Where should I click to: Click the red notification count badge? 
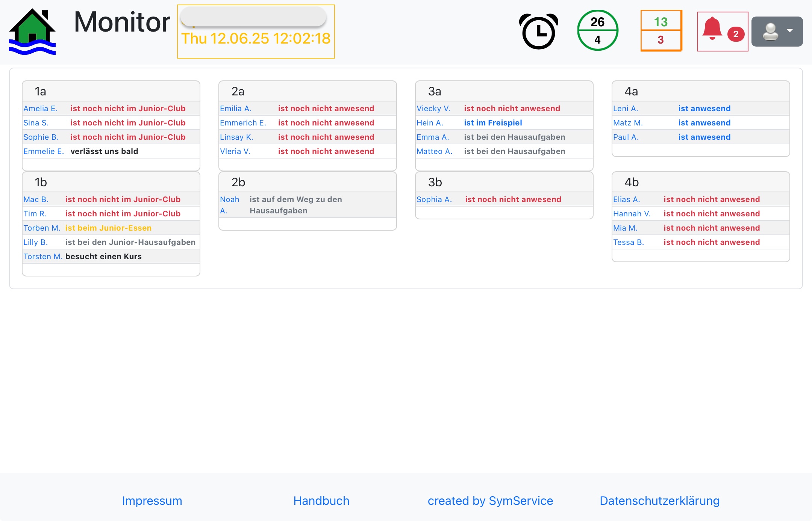pyautogui.click(x=735, y=33)
